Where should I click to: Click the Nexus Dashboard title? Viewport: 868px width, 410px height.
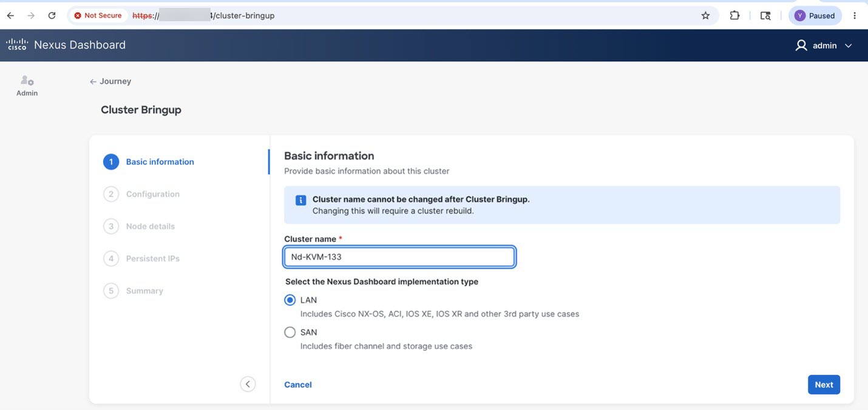click(80, 45)
